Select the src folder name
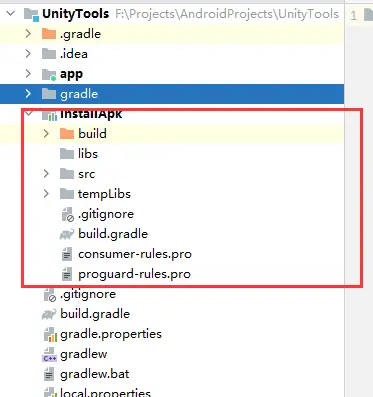Viewport: 373px width, 397px height. [87, 174]
